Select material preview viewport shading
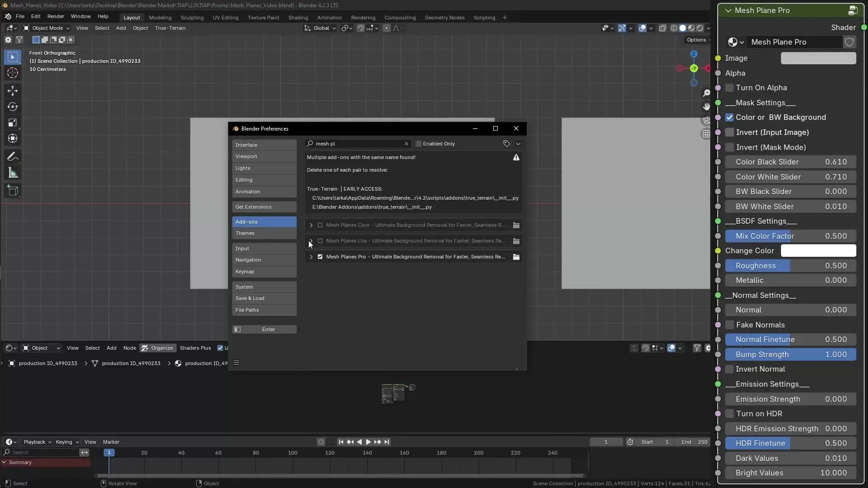Image resolution: width=868 pixels, height=488 pixels. [x=691, y=28]
